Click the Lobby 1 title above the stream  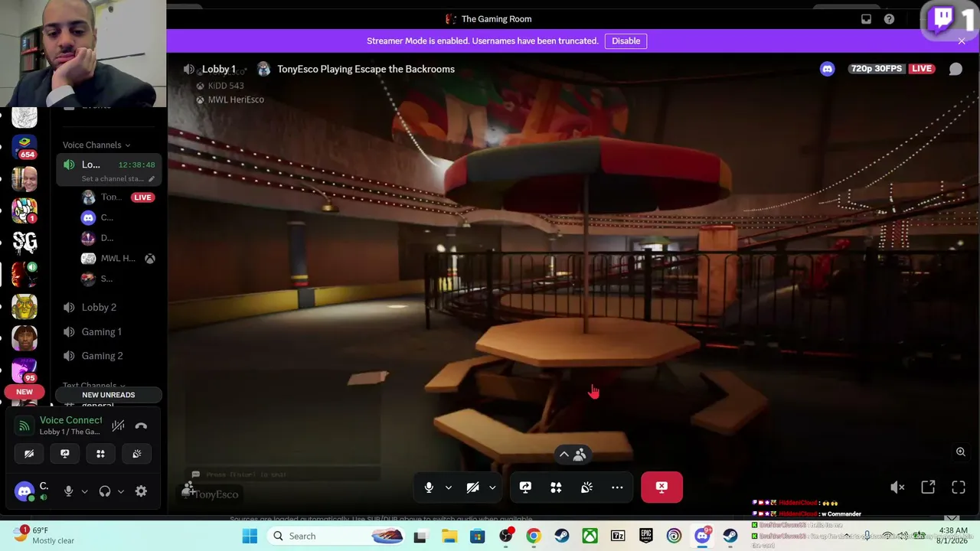pyautogui.click(x=218, y=69)
